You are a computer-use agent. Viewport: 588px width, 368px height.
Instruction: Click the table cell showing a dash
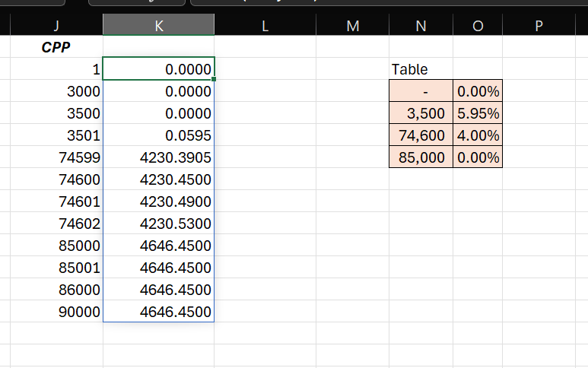click(x=421, y=91)
